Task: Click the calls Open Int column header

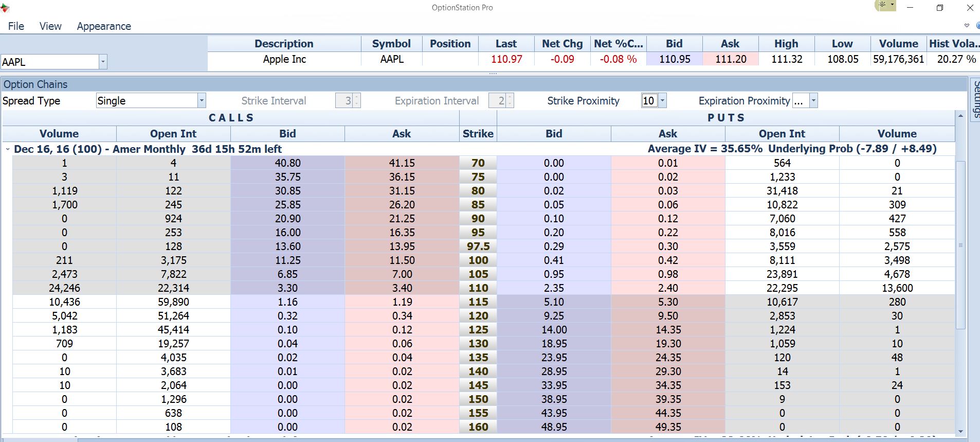Action: click(173, 134)
